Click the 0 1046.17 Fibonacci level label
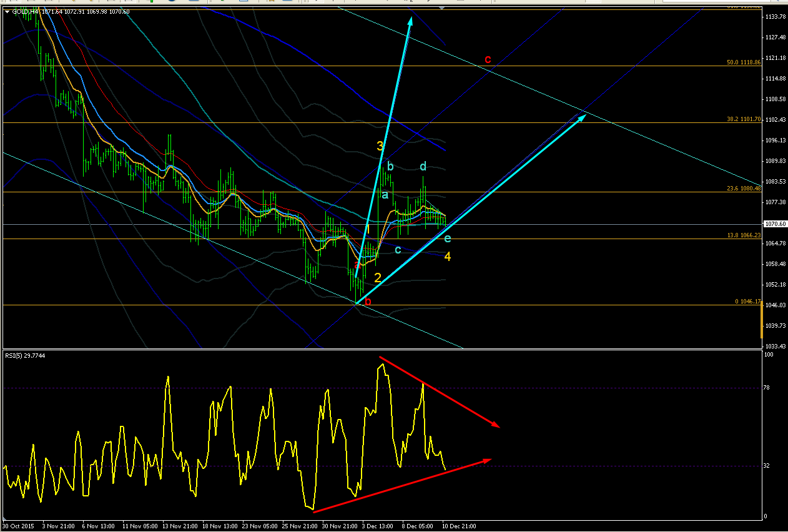The height and width of the screenshot is (532, 788). click(748, 301)
